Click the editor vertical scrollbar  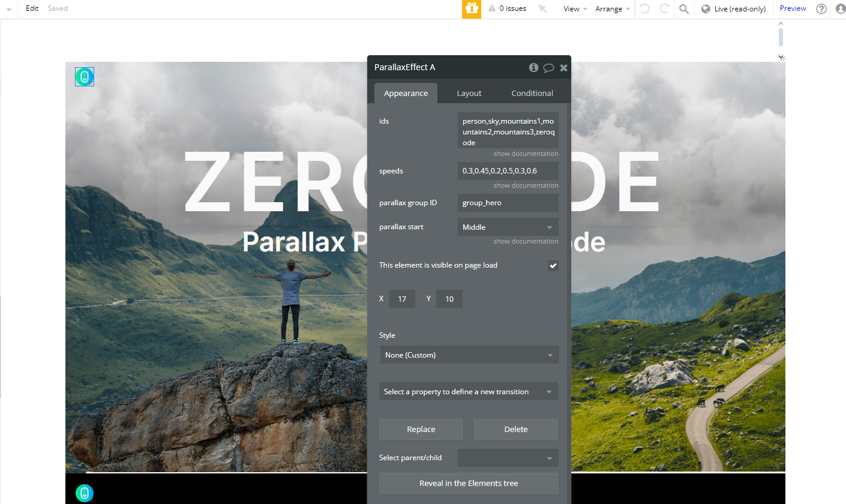point(781,36)
